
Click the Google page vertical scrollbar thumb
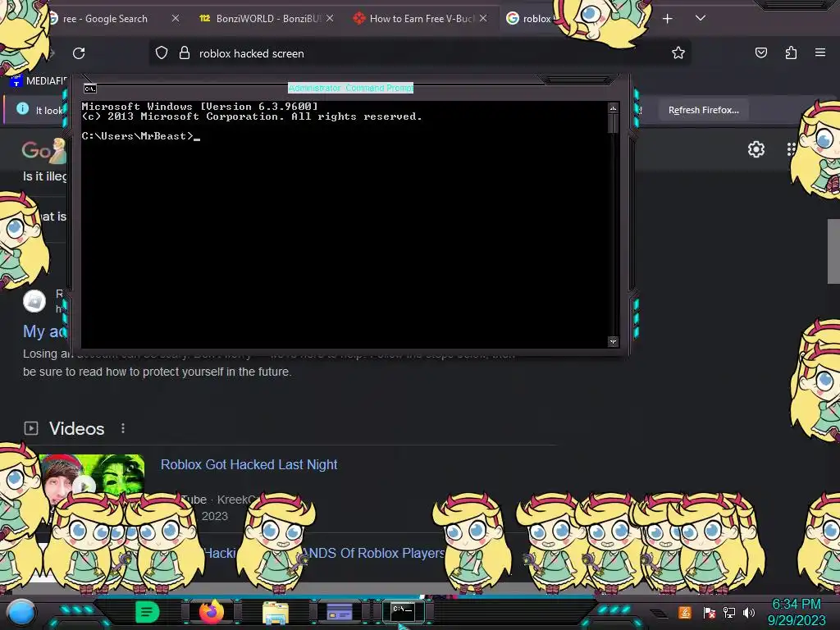[x=833, y=252]
